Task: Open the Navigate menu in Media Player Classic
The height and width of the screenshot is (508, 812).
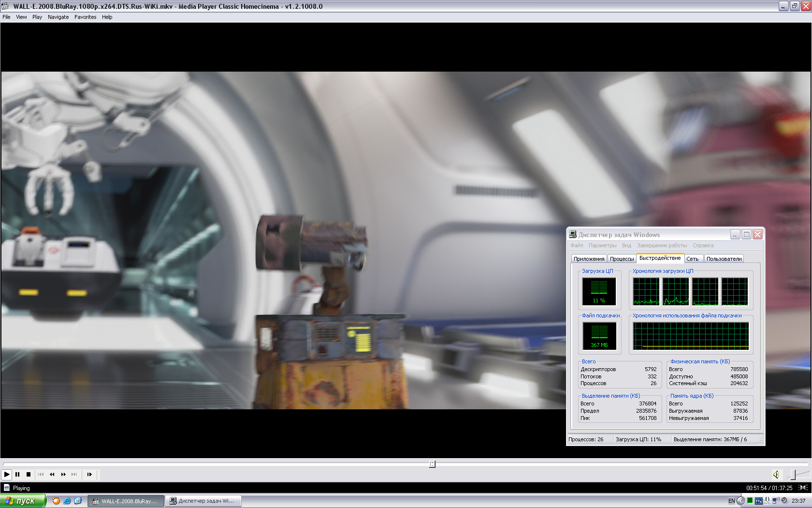Action: [58, 17]
